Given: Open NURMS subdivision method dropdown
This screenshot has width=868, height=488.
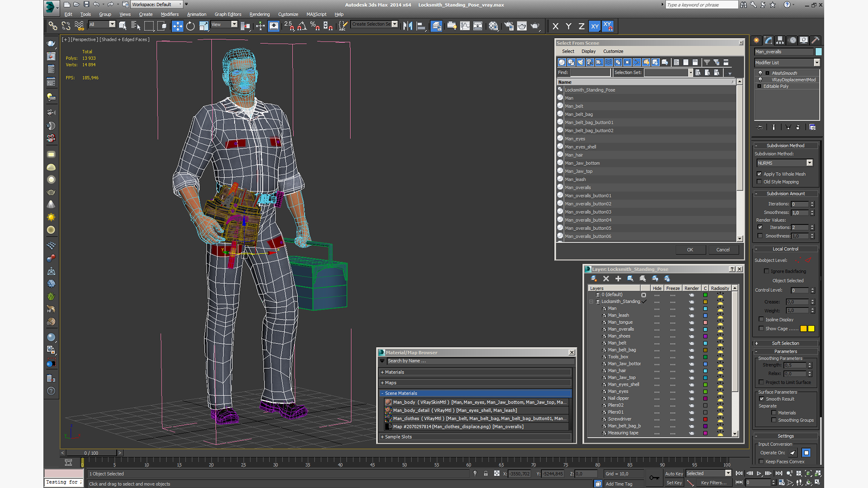Looking at the screenshot, I should [809, 163].
